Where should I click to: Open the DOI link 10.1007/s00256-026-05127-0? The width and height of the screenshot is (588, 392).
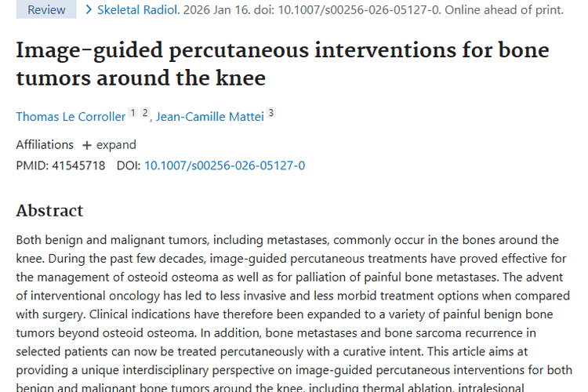point(224,165)
